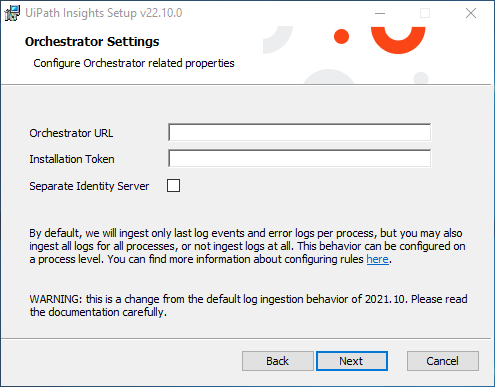The width and height of the screenshot is (495, 387).
Task: Click the 'Separate Identity Server' label
Action: 89,186
